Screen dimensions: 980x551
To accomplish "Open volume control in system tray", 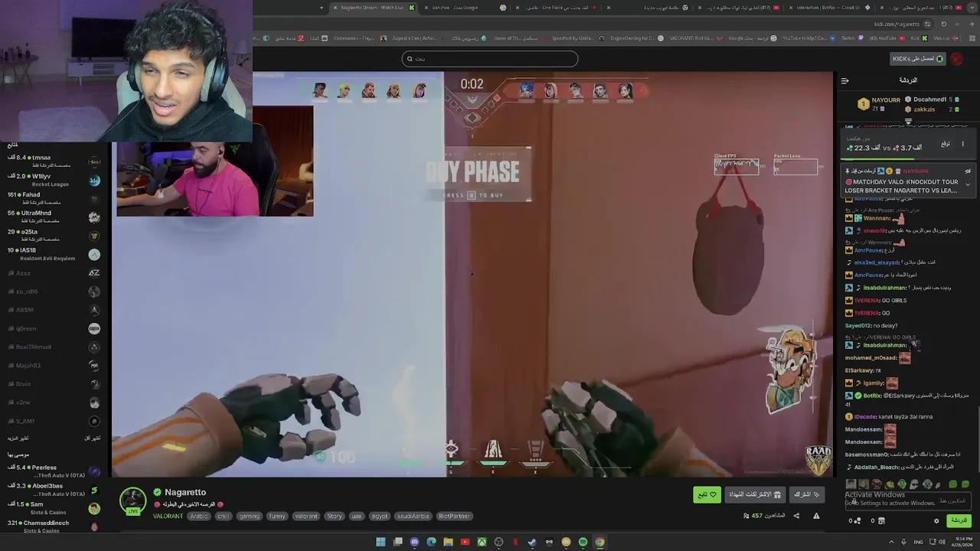I will pos(942,542).
